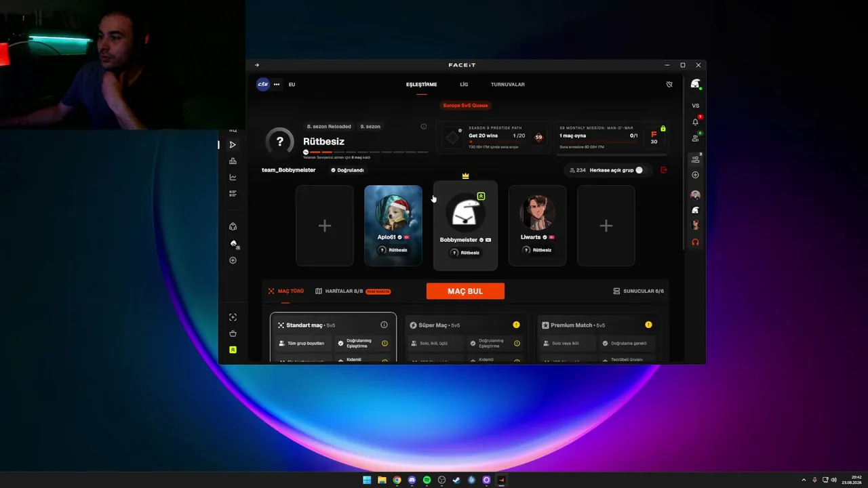This screenshot has height=488, width=868.
Task: Open the bar chart rankings icon in sidebar
Action: point(233,161)
